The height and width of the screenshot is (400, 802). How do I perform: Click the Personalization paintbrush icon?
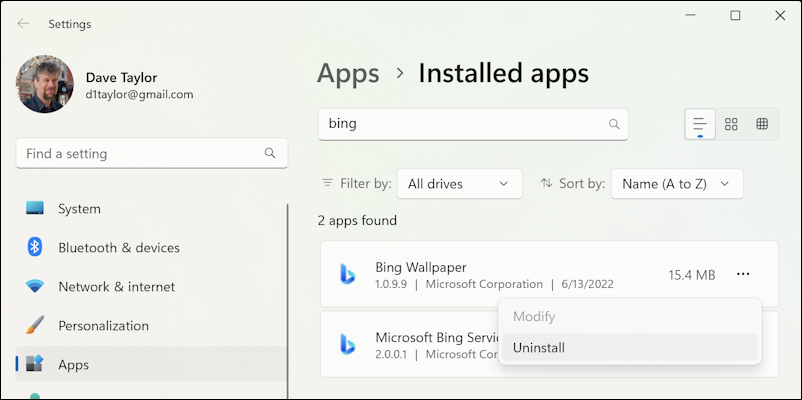35,325
